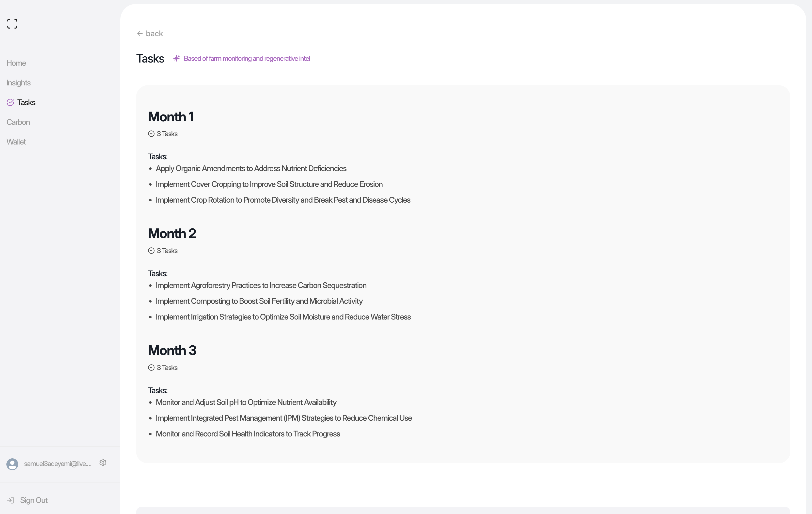Click the purple sparkle AI icon
Screen dimensions: 812x514
[x=176, y=58]
